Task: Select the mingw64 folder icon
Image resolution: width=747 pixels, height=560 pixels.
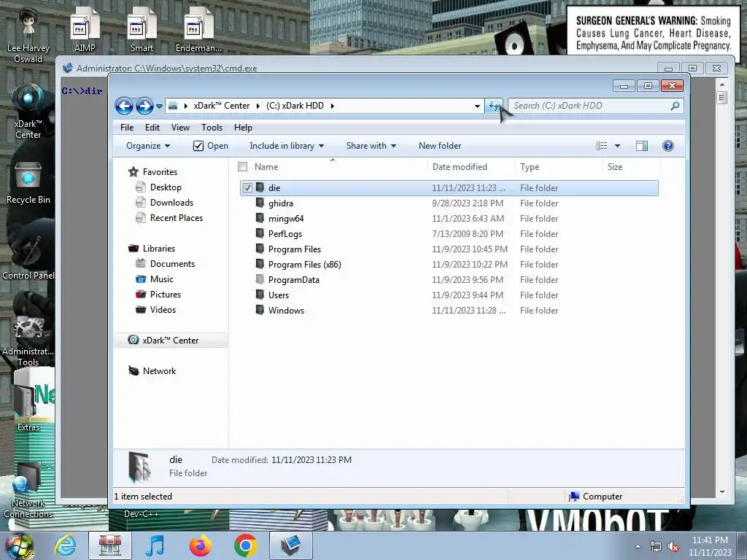Action: click(x=260, y=218)
